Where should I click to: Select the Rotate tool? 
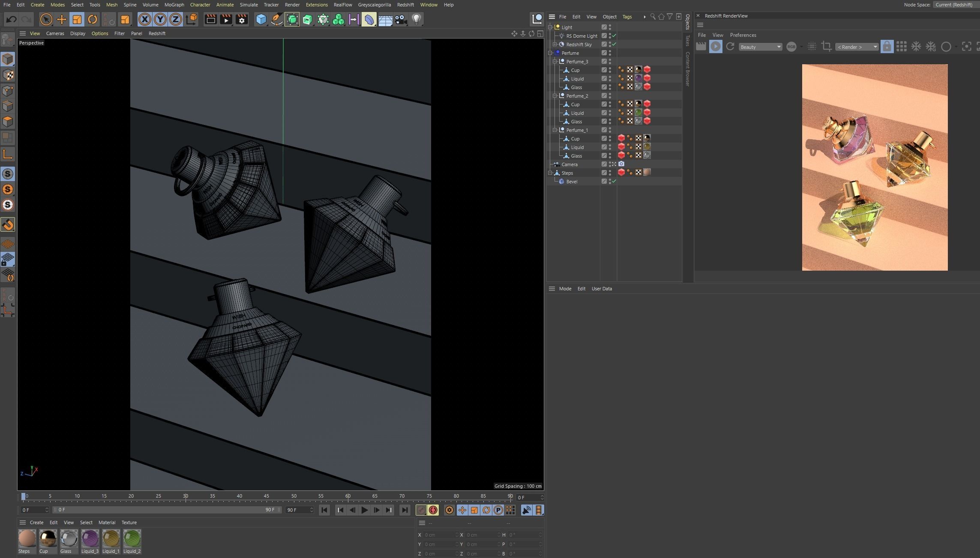tap(92, 19)
